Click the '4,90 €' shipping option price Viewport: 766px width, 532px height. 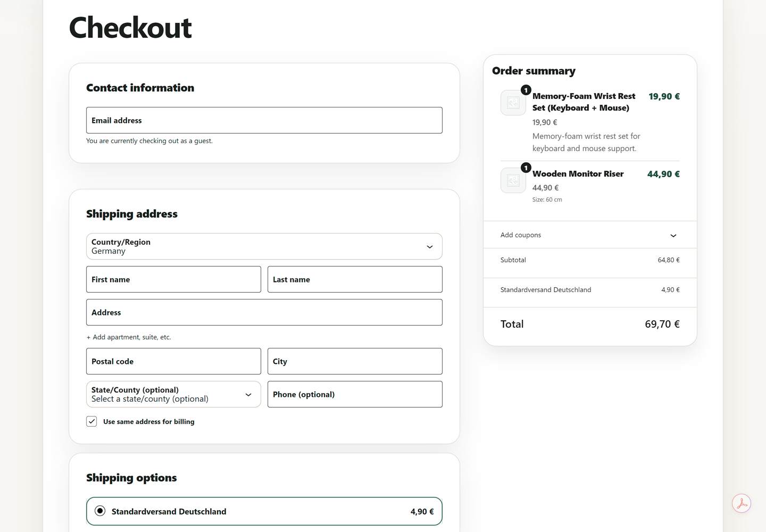pyautogui.click(x=422, y=511)
